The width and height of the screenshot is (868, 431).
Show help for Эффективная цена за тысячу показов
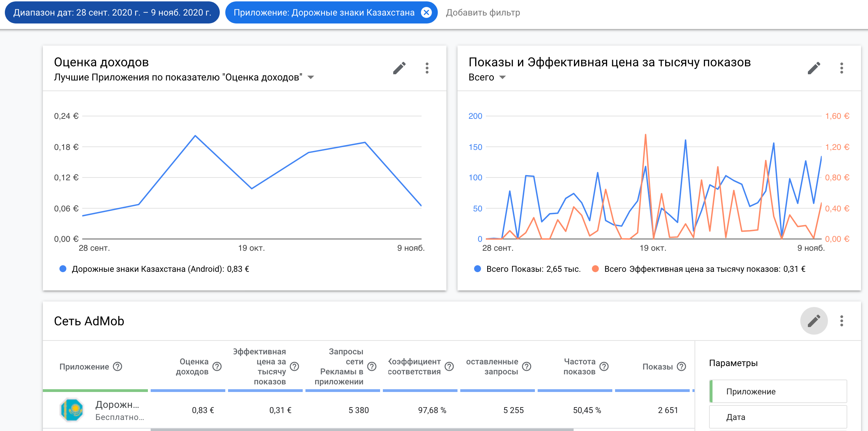coord(294,366)
